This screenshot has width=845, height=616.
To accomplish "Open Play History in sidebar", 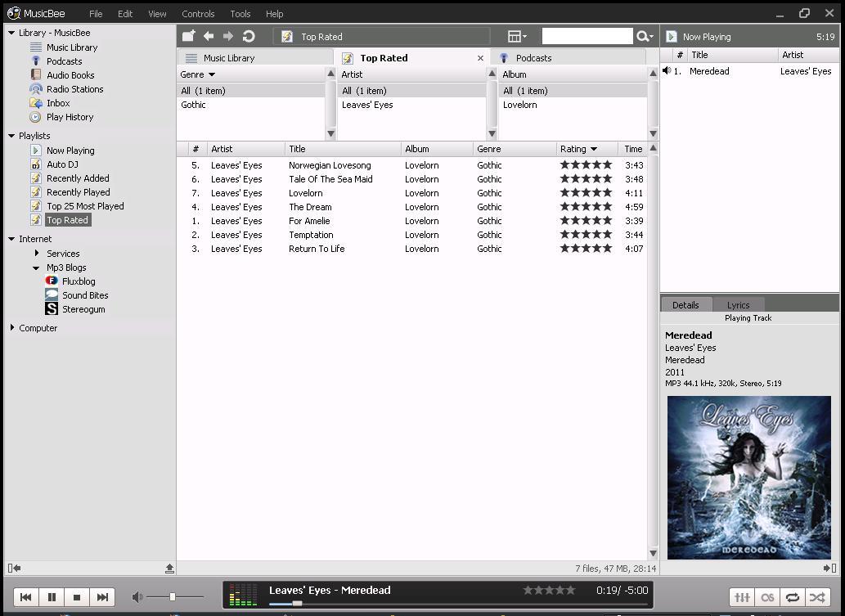I will [70, 117].
